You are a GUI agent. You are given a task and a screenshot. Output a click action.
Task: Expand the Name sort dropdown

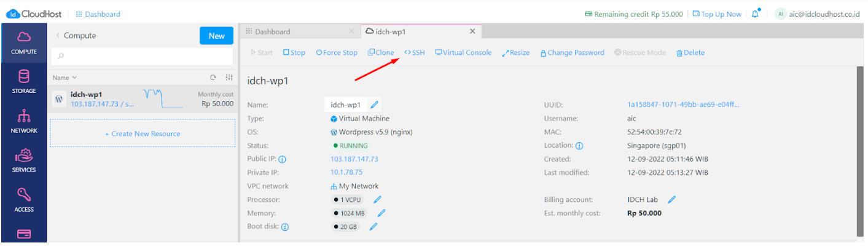[x=65, y=78]
